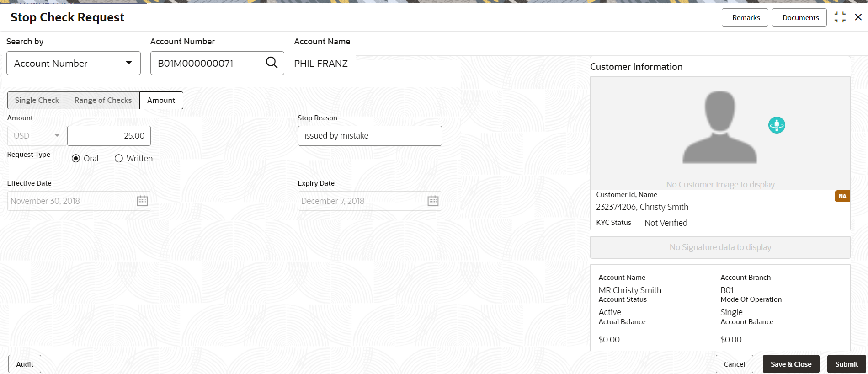Cancel the stop check request
Screen dimensions: 868x374
click(735, 364)
